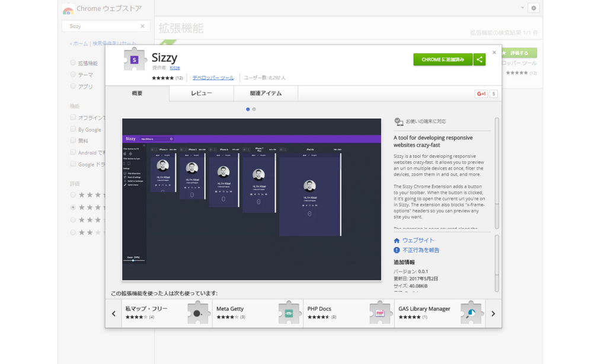This screenshot has height=364, width=607.
Task: Click the 不正行為を報告 alert icon
Action: [397, 250]
